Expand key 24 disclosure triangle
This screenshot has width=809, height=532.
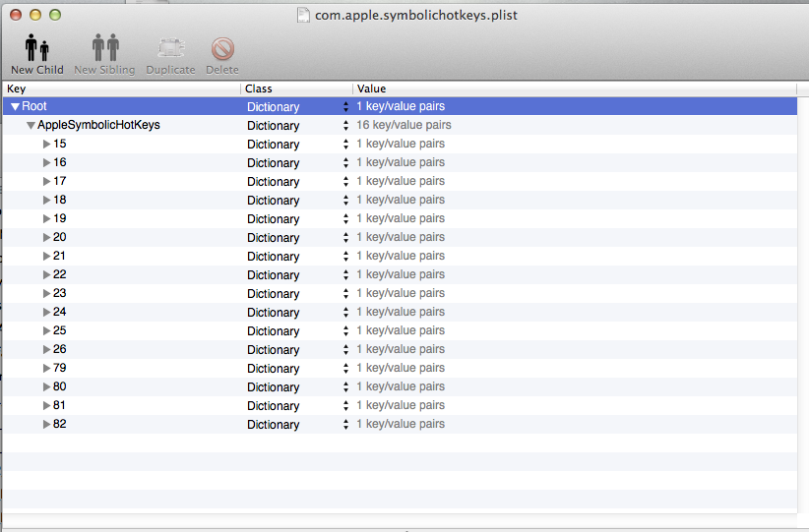pyautogui.click(x=46, y=312)
